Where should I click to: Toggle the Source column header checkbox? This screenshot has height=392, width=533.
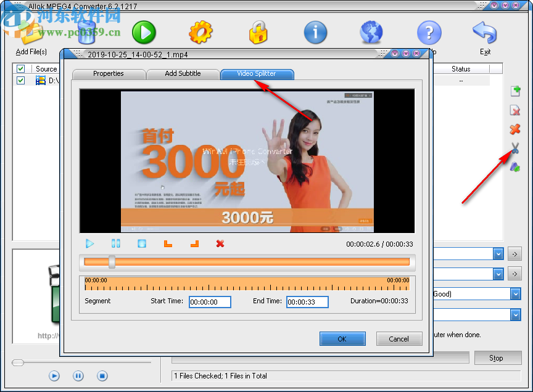20,68
